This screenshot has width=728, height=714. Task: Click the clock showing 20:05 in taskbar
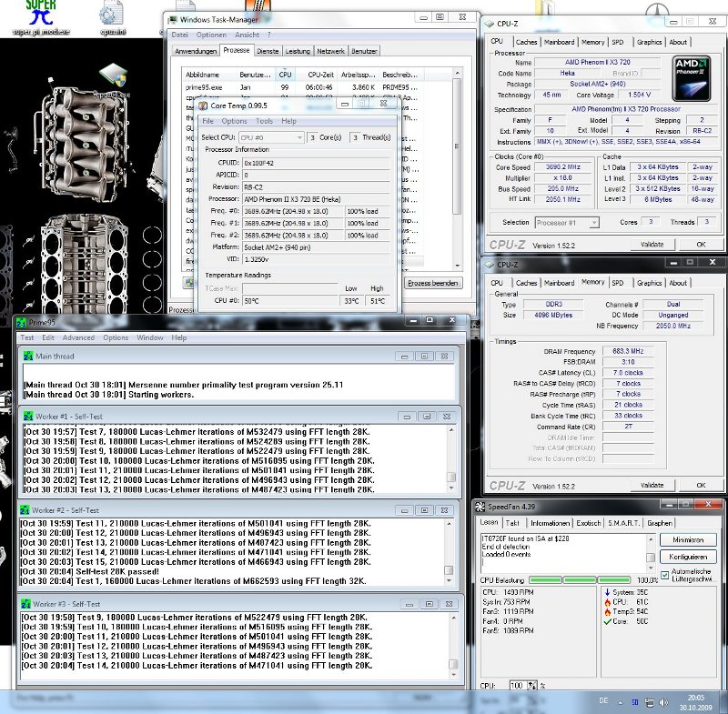(695, 698)
